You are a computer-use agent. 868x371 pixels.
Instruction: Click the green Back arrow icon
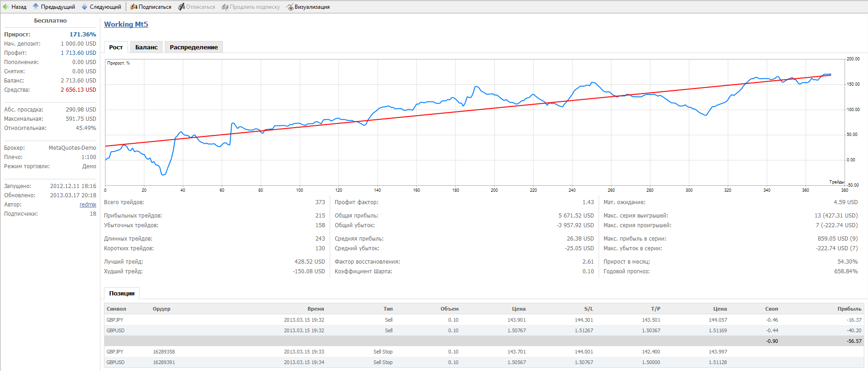(6, 7)
